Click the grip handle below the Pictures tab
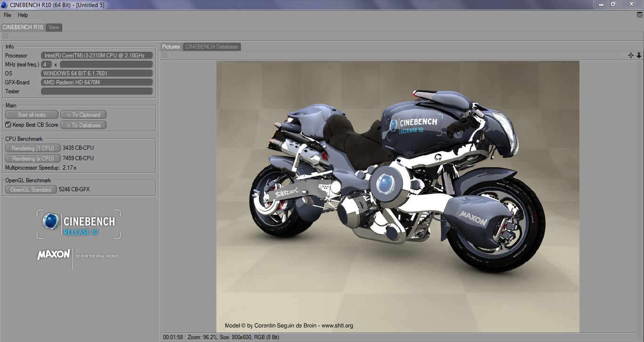The image size is (644, 342). 165,55
